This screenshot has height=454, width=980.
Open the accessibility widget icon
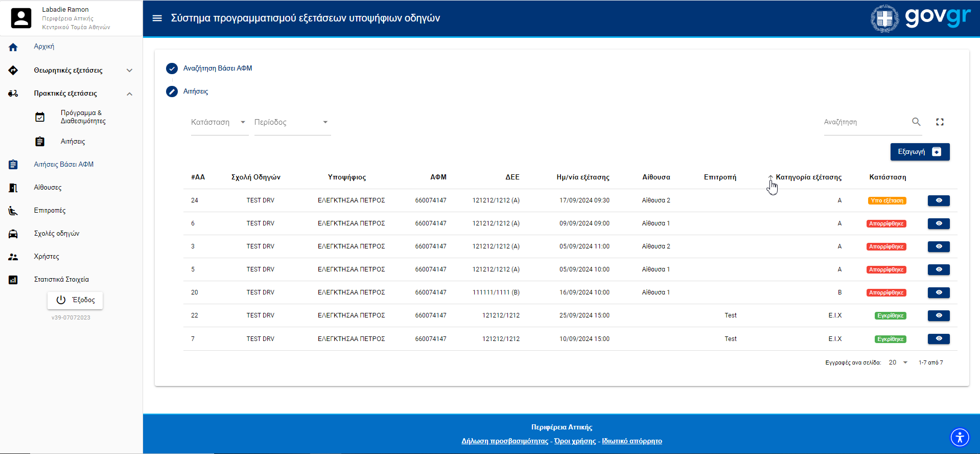coord(960,438)
